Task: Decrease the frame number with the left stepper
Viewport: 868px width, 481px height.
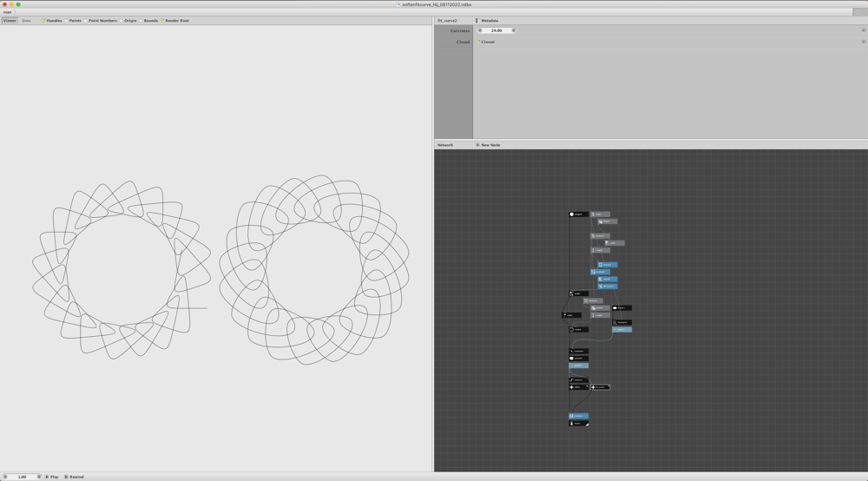Action: click(5, 477)
